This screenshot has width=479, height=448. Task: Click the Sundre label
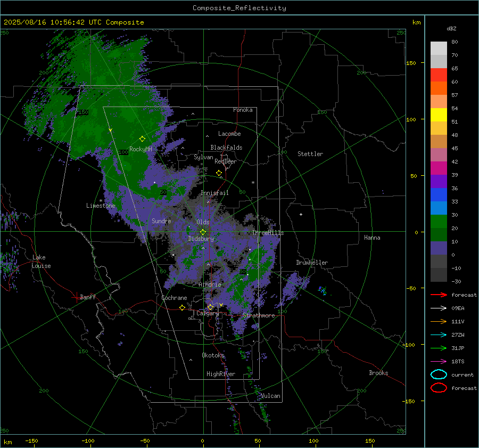coord(161,221)
